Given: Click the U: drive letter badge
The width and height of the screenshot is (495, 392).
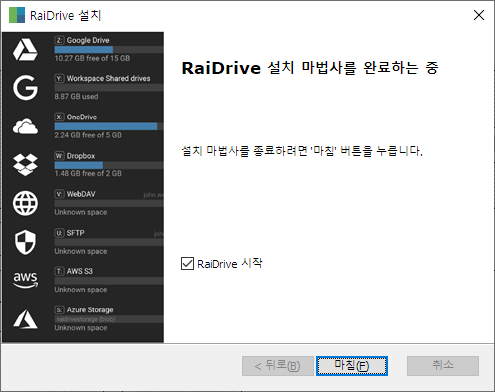Looking at the screenshot, I should pyautogui.click(x=59, y=233).
